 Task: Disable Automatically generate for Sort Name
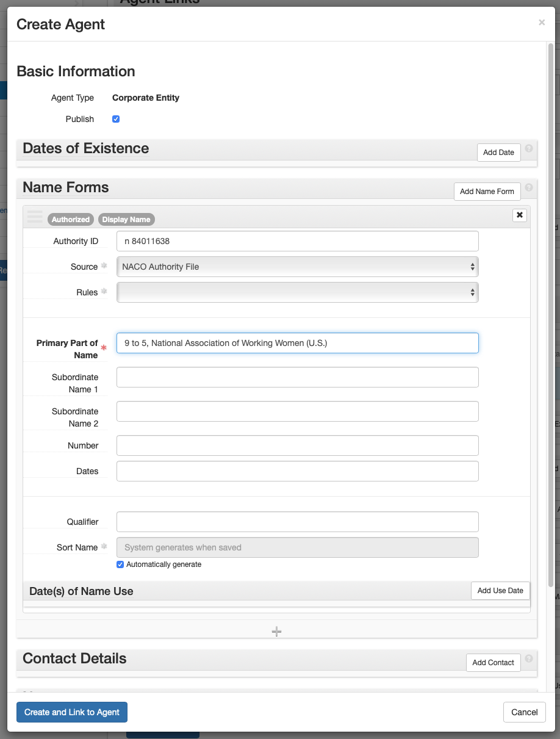click(120, 564)
